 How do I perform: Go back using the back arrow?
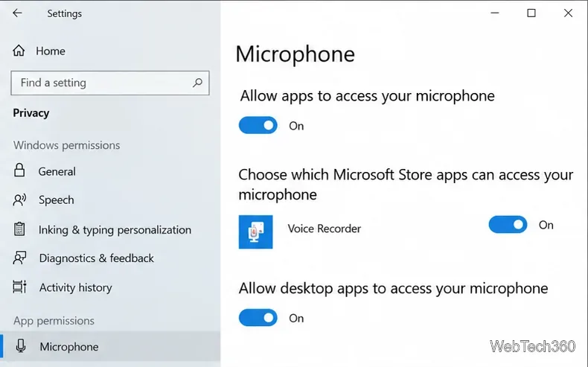(x=17, y=13)
